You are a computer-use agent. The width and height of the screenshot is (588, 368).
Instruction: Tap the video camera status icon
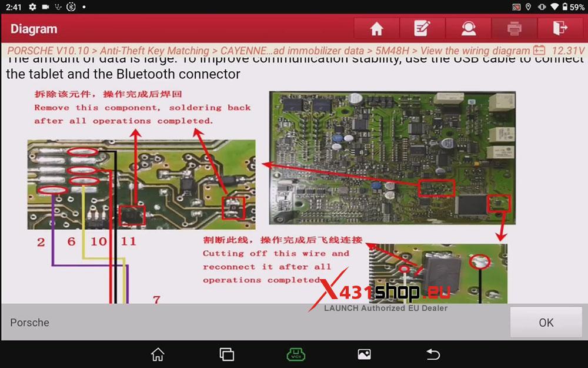(46, 6)
